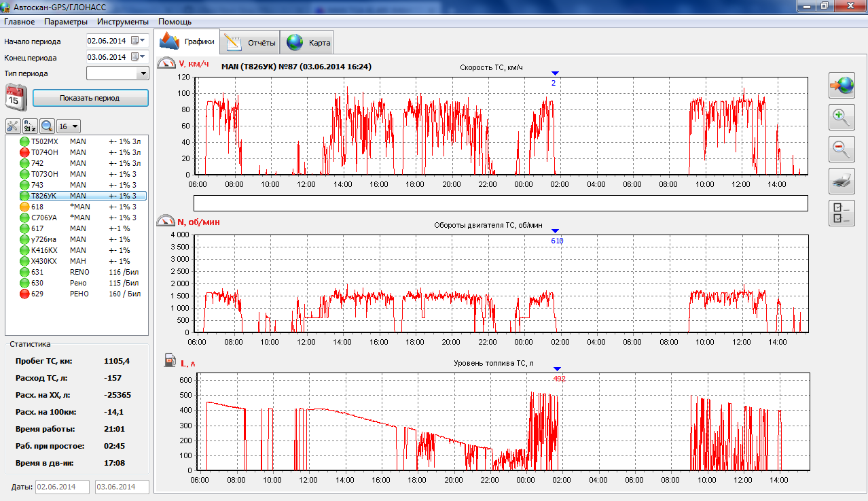Open the start period date picker dropdown
The image size is (868, 501).
(x=139, y=41)
